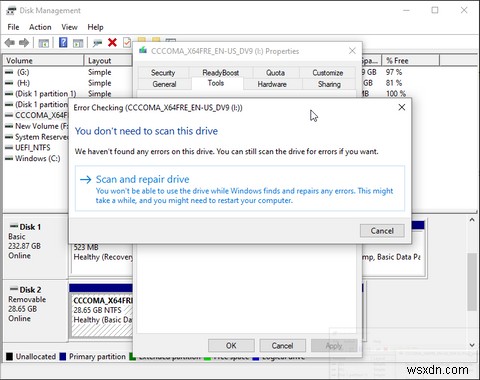Click the disk icon beside Disk 2 label

tap(14, 289)
